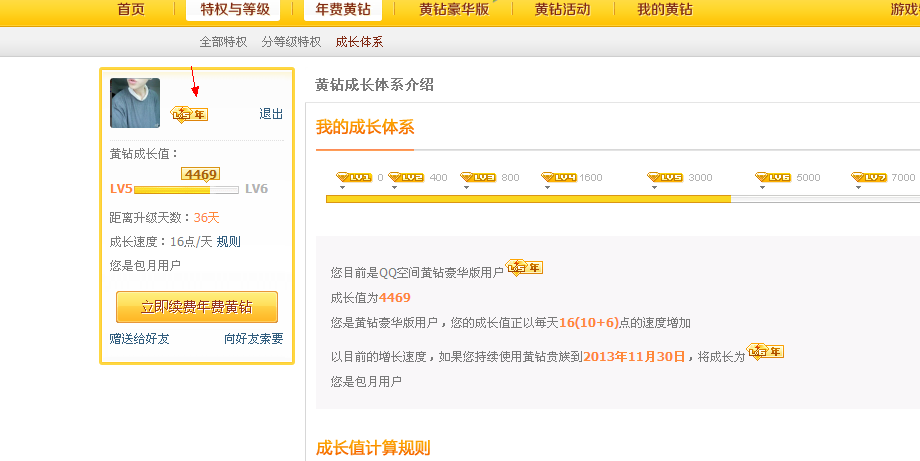Click LV5 annual diamond badge beside avatar
The width and height of the screenshot is (920, 461).
189,114
